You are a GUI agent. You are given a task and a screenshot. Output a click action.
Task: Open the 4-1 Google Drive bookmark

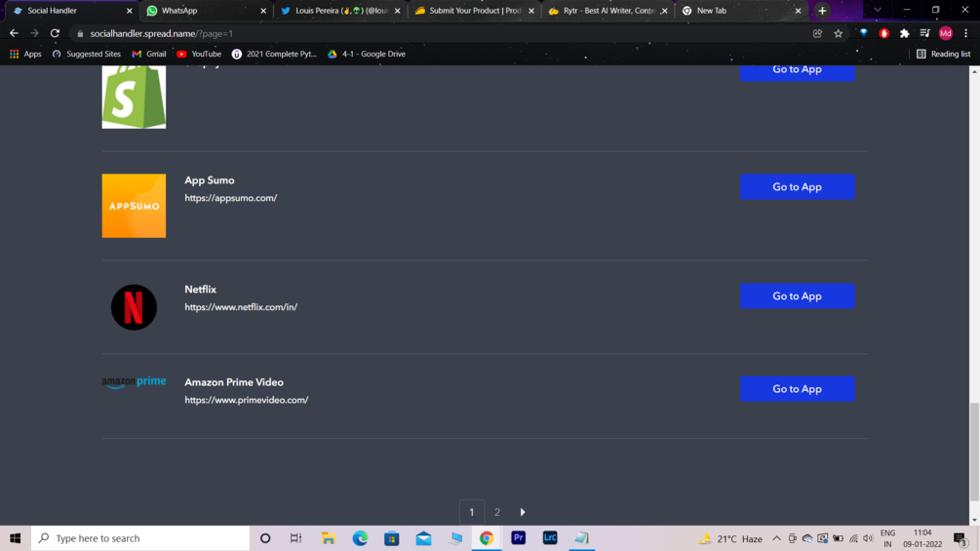coord(367,54)
